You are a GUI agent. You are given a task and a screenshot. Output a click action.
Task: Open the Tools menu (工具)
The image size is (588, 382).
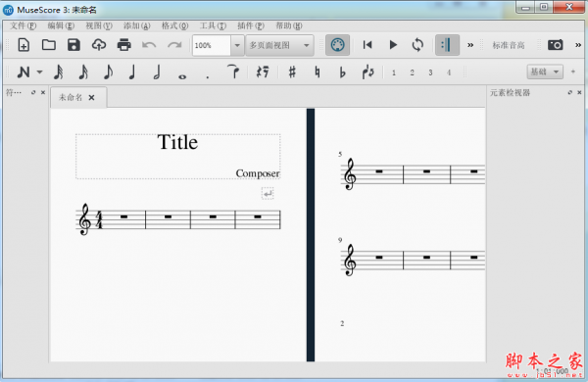(x=213, y=25)
